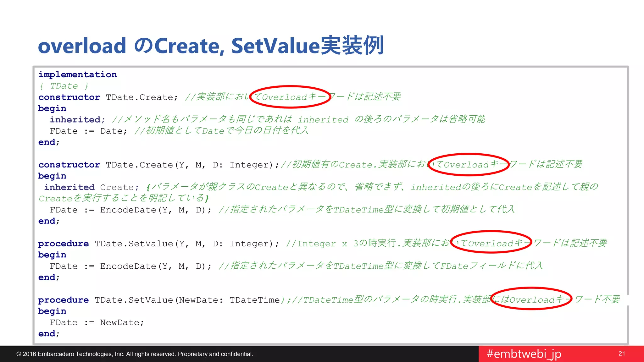Click the fourth red circled Overload annotation
This screenshot has width=644, height=362.
pos(531,299)
